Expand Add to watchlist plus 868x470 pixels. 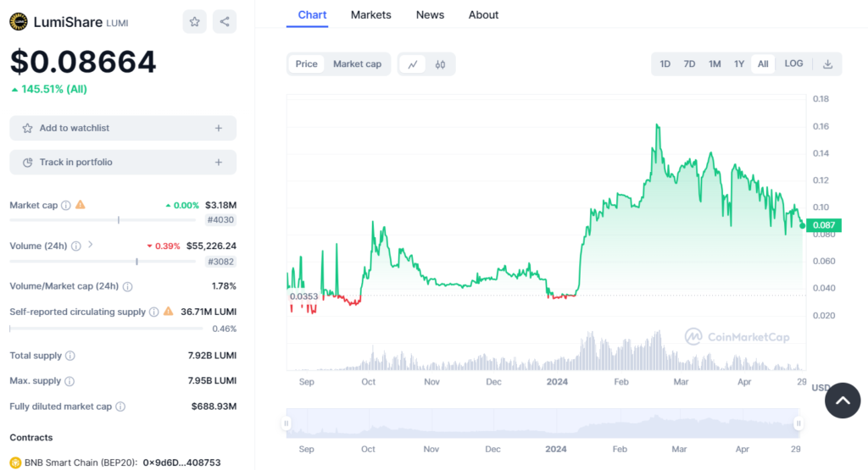[218, 128]
